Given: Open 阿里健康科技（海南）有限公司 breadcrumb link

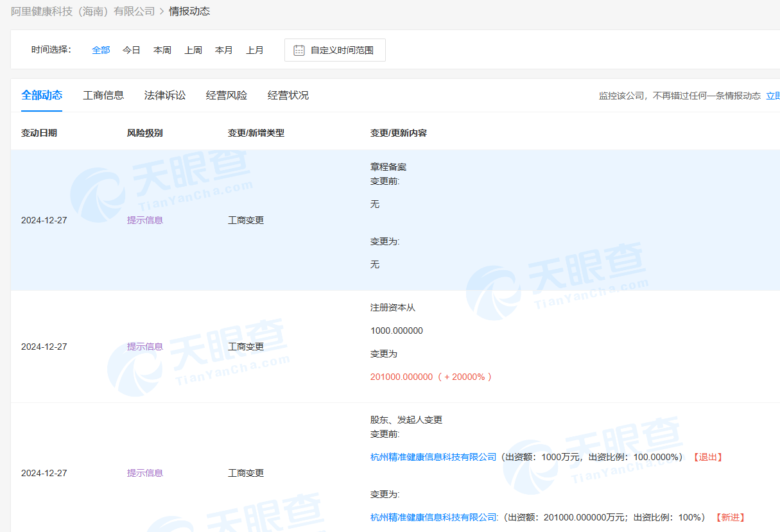Looking at the screenshot, I should (x=83, y=11).
